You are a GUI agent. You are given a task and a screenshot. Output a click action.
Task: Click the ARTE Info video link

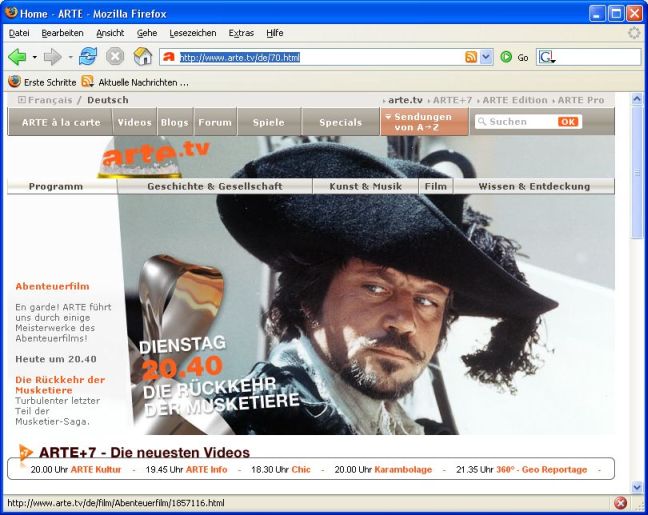coord(207,470)
